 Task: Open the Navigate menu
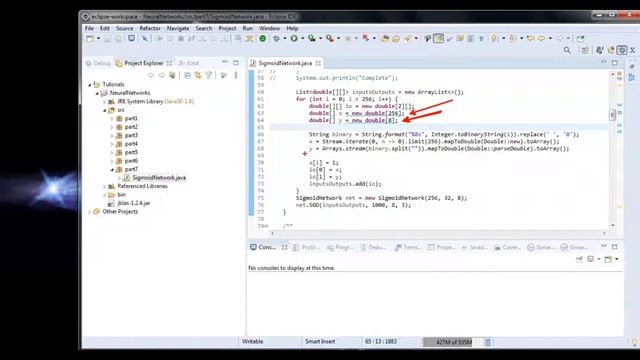click(178, 28)
